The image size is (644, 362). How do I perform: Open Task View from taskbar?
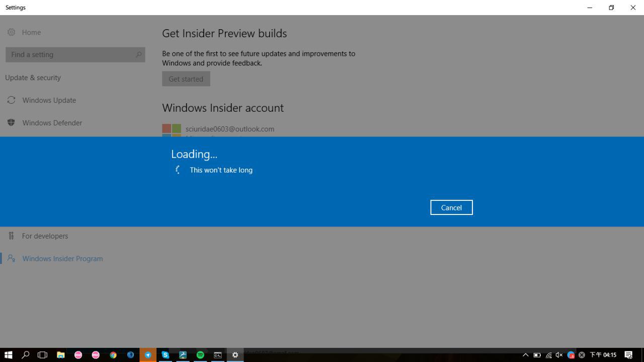tap(43, 355)
